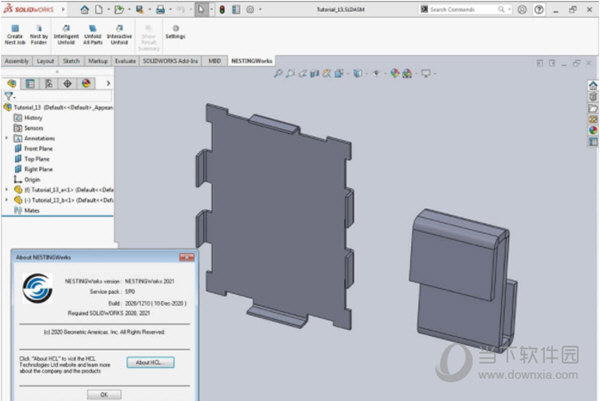Screen dimensions: 600x401
Task: Open the DisplayManager color ball tab
Action: click(86, 83)
